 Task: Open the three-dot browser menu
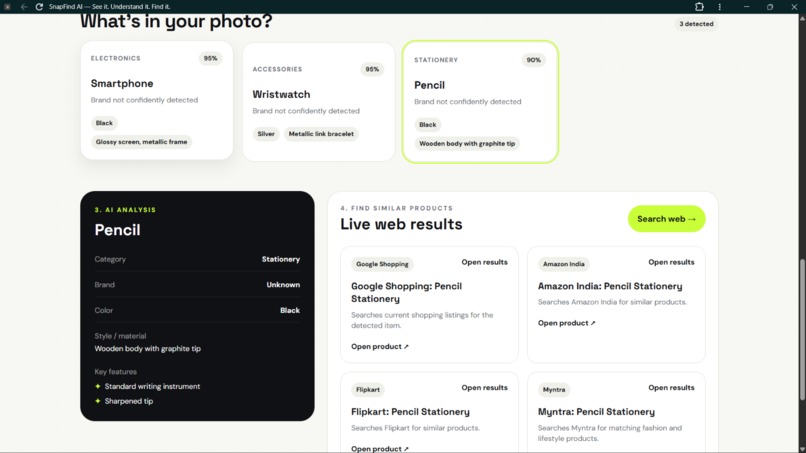719,7
